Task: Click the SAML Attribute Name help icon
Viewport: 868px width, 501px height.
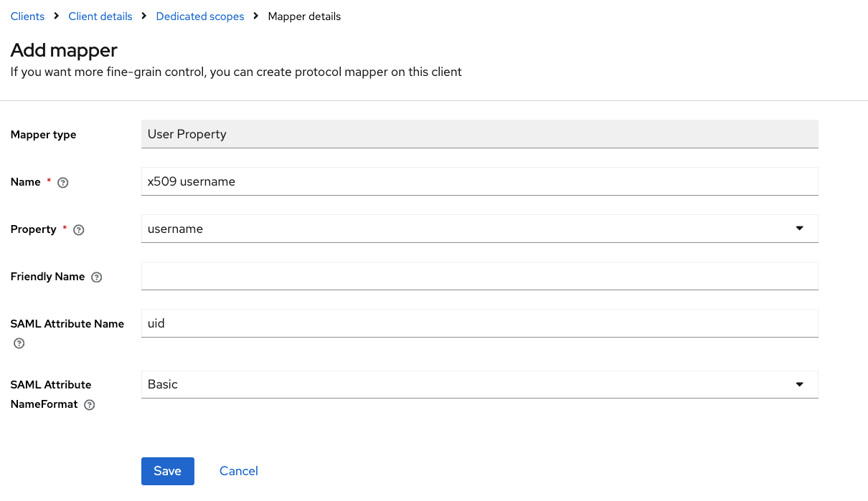Action: click(19, 343)
